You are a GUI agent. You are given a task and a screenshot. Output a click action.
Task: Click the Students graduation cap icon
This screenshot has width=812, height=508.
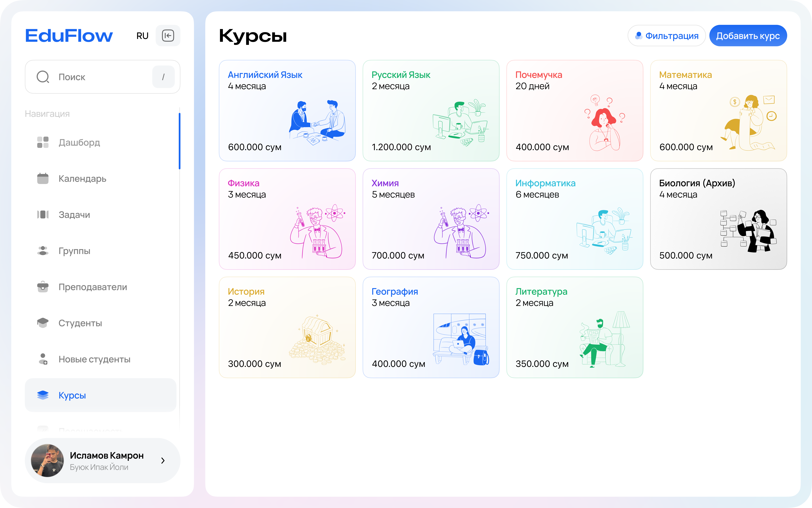click(43, 323)
